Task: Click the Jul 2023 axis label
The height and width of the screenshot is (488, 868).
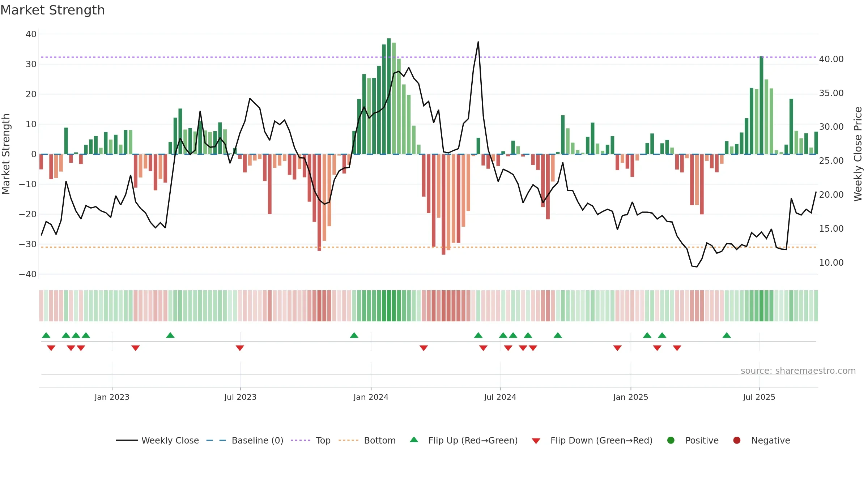Action: tap(241, 397)
